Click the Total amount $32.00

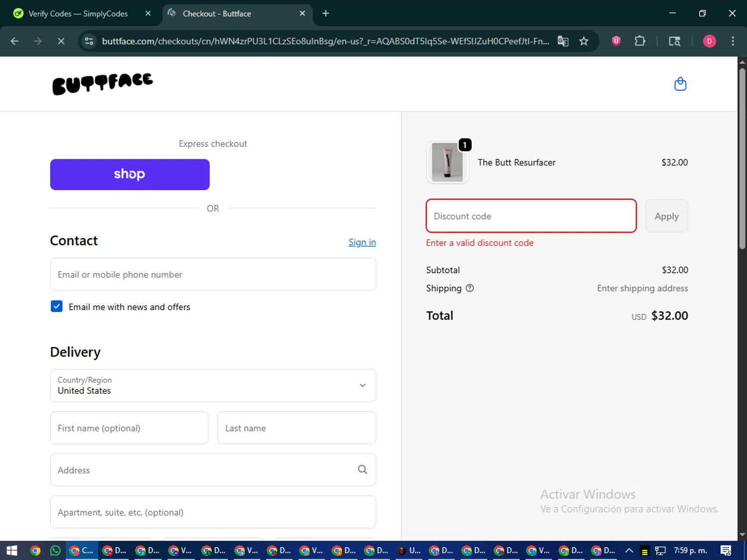(x=669, y=316)
